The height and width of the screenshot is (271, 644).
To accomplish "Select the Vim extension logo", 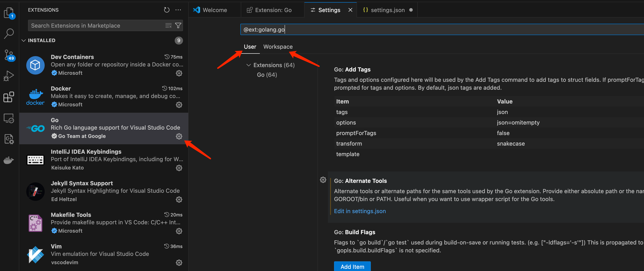I will point(35,255).
